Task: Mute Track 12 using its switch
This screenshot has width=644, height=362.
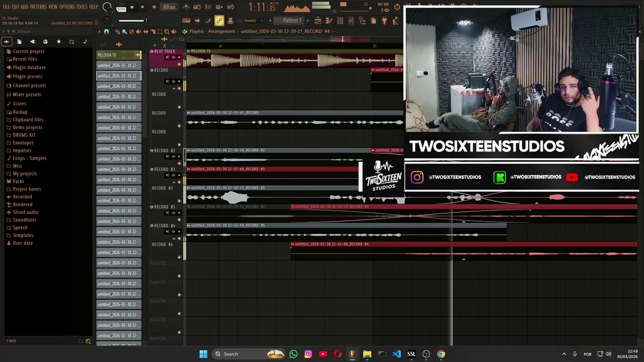Action: point(179,276)
